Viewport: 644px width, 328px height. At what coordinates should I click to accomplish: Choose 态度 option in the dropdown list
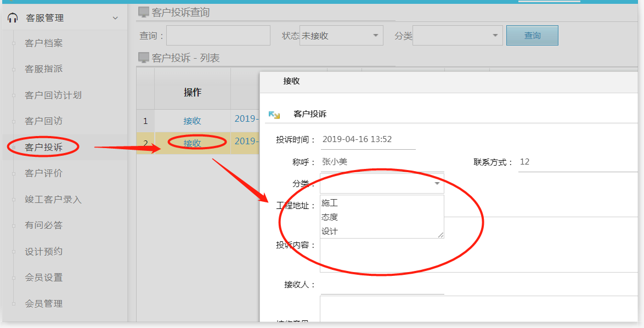coord(330,217)
